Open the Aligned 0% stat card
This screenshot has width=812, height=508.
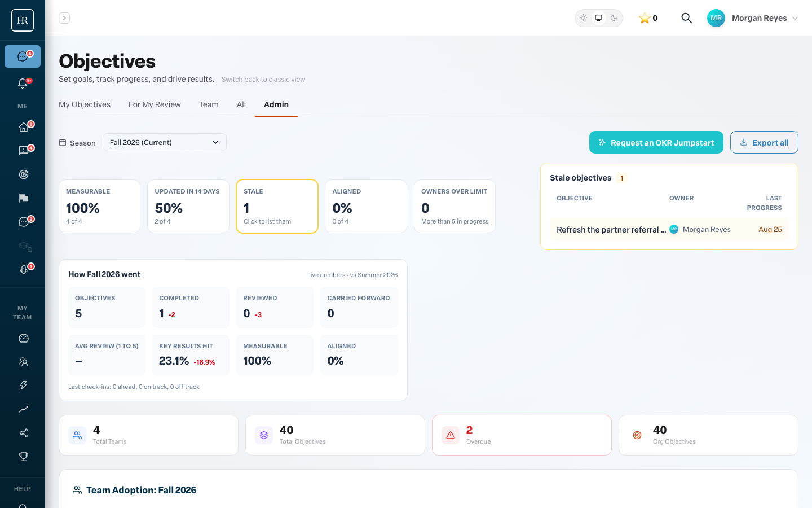tap(366, 206)
